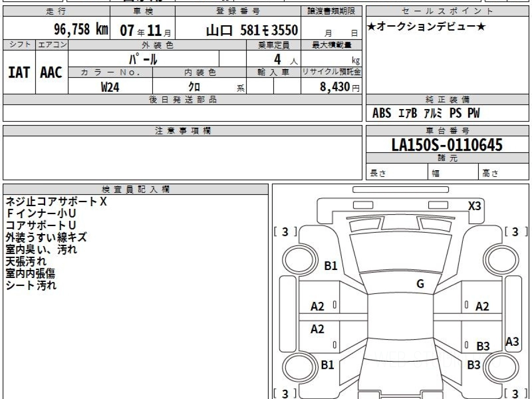Select inspector note 天張汚れ
Screen dimensions: 532x399
pyautogui.click(x=26, y=262)
